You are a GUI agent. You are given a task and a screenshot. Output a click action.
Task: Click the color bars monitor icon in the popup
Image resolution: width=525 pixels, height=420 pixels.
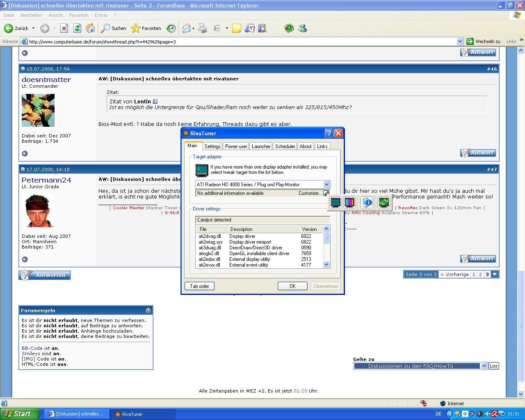coord(349,202)
